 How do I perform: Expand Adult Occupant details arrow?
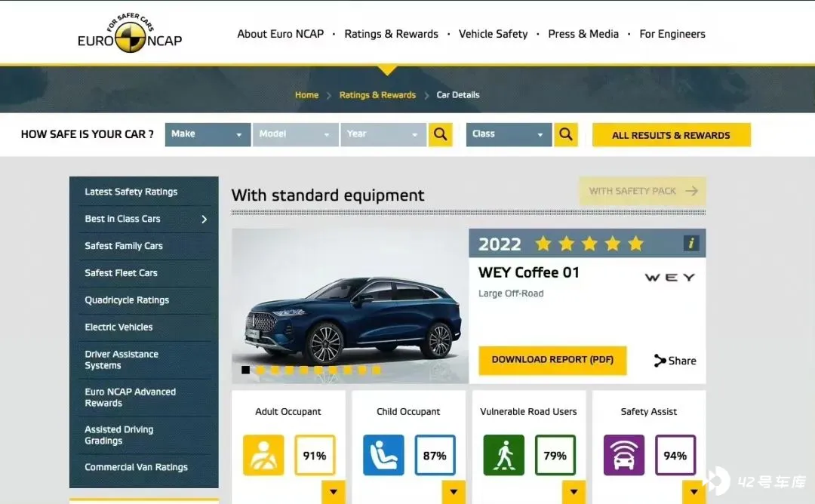[334, 492]
